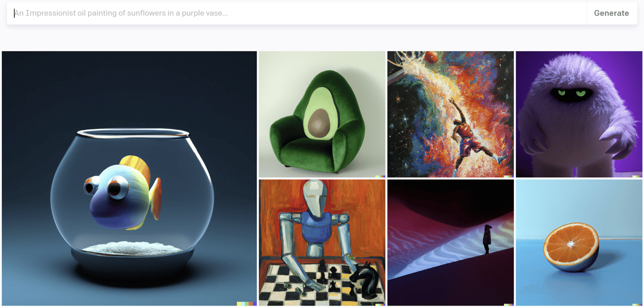This screenshot has width=644, height=307.
Task: Click the monster's glowing green eyes
Action: pyautogui.click(x=572, y=93)
